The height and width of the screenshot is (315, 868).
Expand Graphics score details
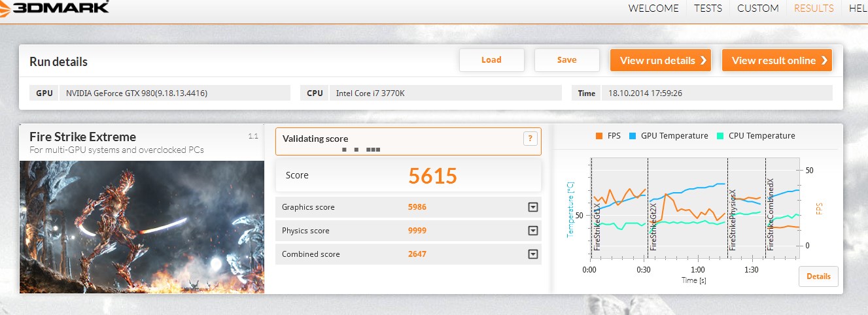[532, 207]
